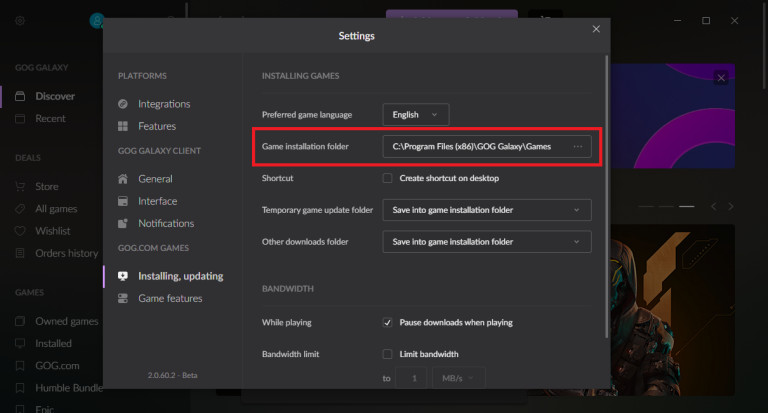The width and height of the screenshot is (768, 413).
Task: Open Owned games in sidebar
Action: pyautogui.click(x=66, y=321)
